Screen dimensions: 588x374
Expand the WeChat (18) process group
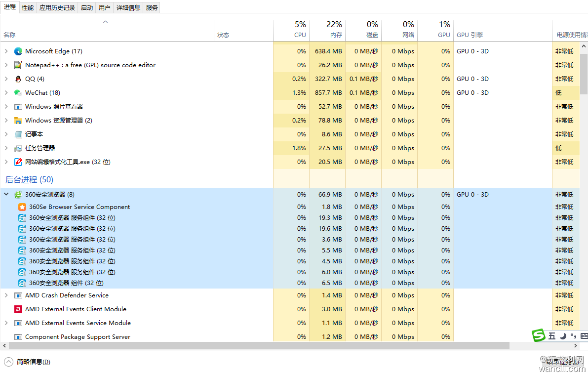point(6,93)
